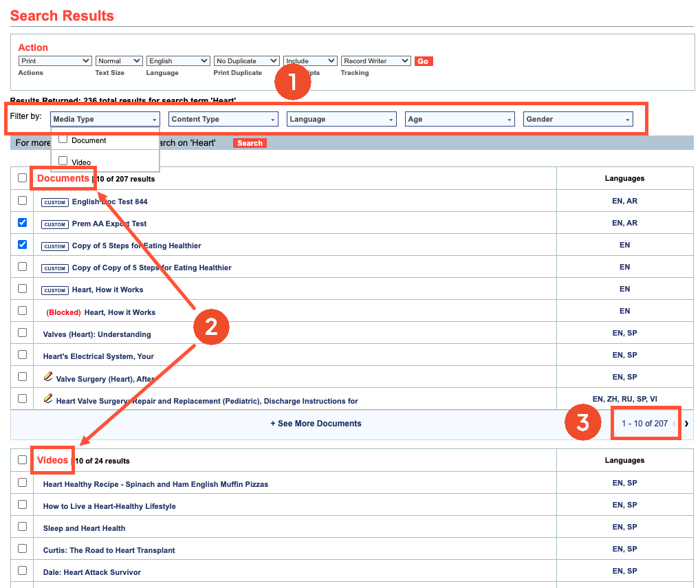Expand the Gender filter dropdown

point(578,118)
